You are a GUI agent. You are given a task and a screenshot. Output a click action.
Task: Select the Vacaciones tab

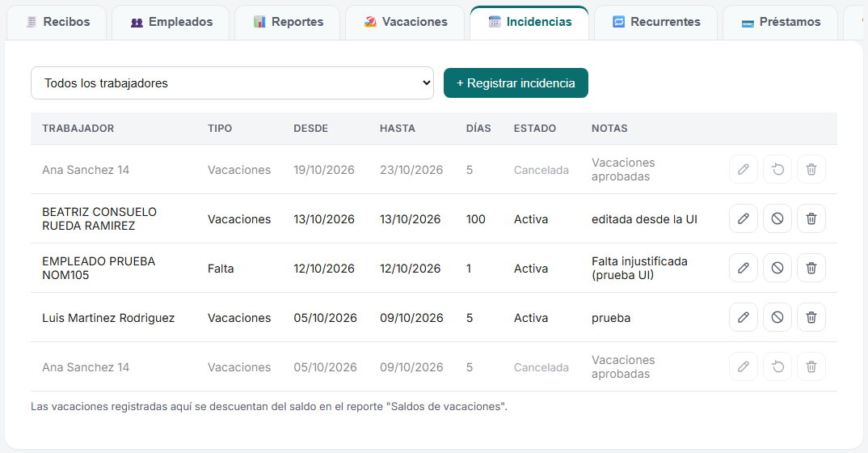coord(405,22)
